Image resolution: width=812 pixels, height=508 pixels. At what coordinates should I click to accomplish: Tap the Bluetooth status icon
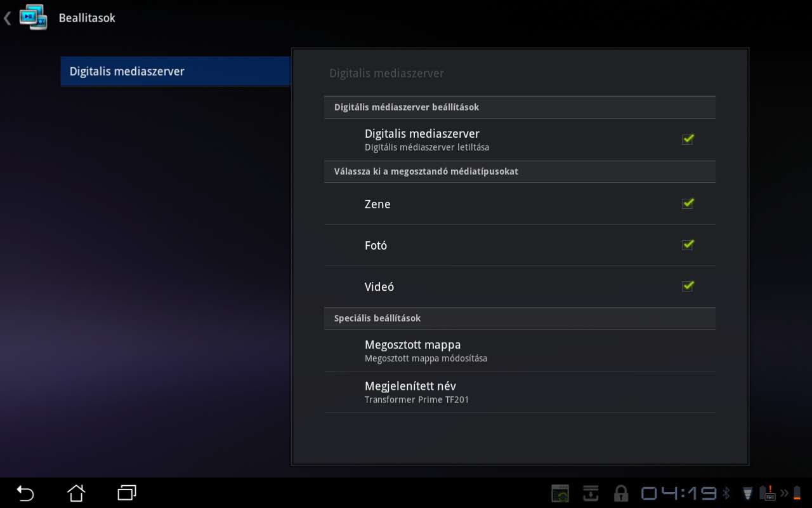727,493
